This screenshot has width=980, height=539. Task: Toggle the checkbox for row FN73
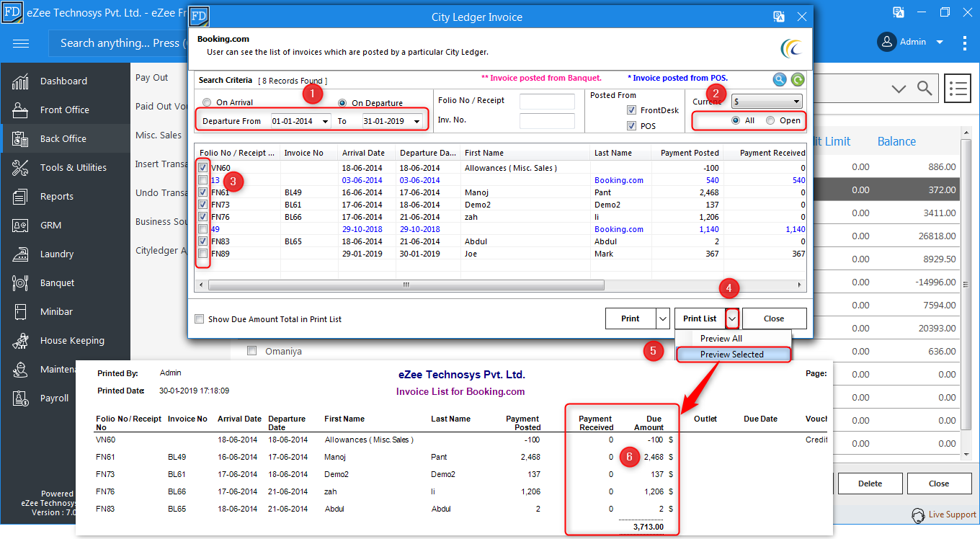pos(203,205)
